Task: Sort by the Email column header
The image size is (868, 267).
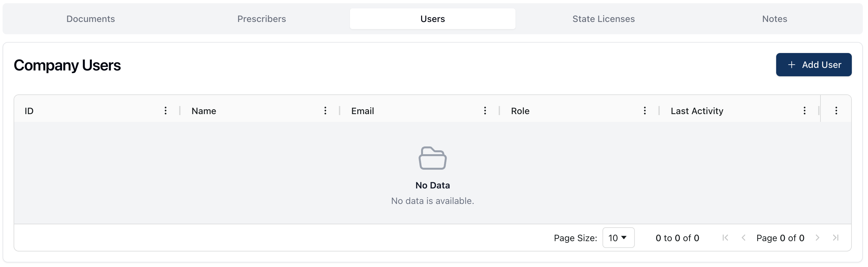Action: point(363,111)
